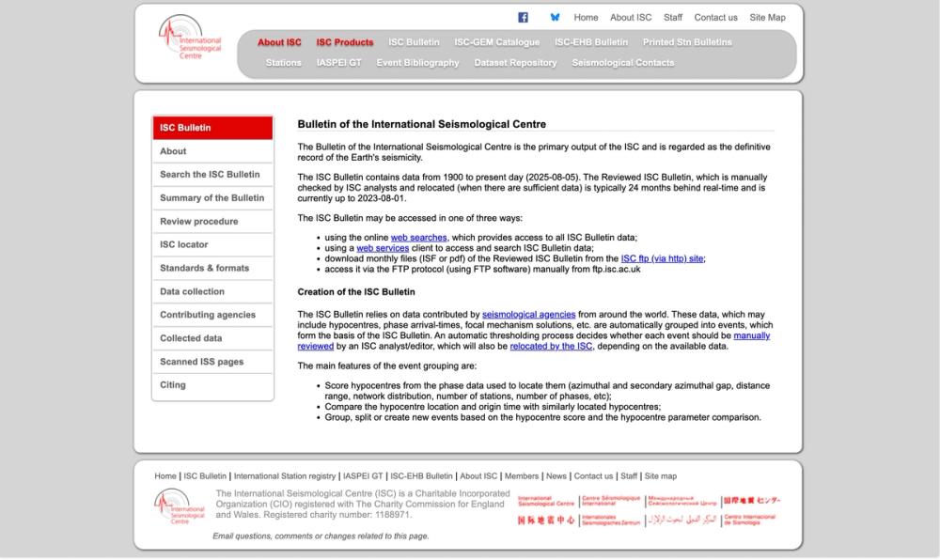Viewport: 940px width, 560px height.
Task: Open ISC Bulletin in the grey menu bar
Action: (414, 42)
